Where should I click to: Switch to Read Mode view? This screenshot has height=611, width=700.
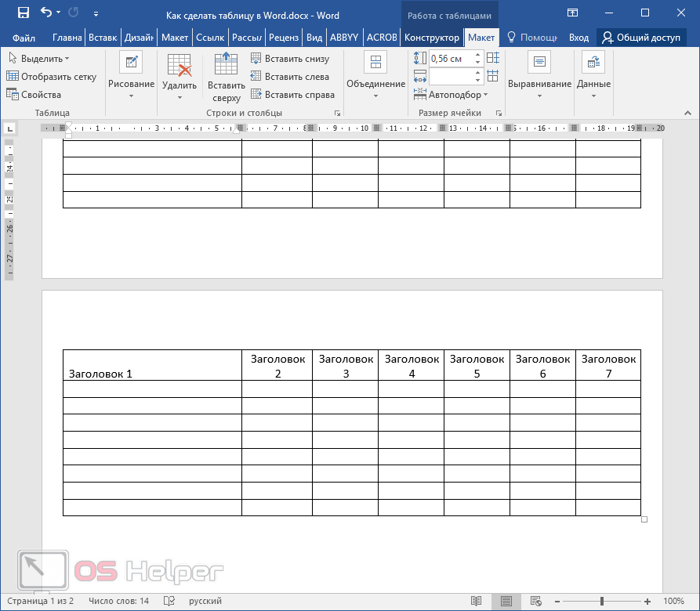pyautogui.click(x=476, y=601)
